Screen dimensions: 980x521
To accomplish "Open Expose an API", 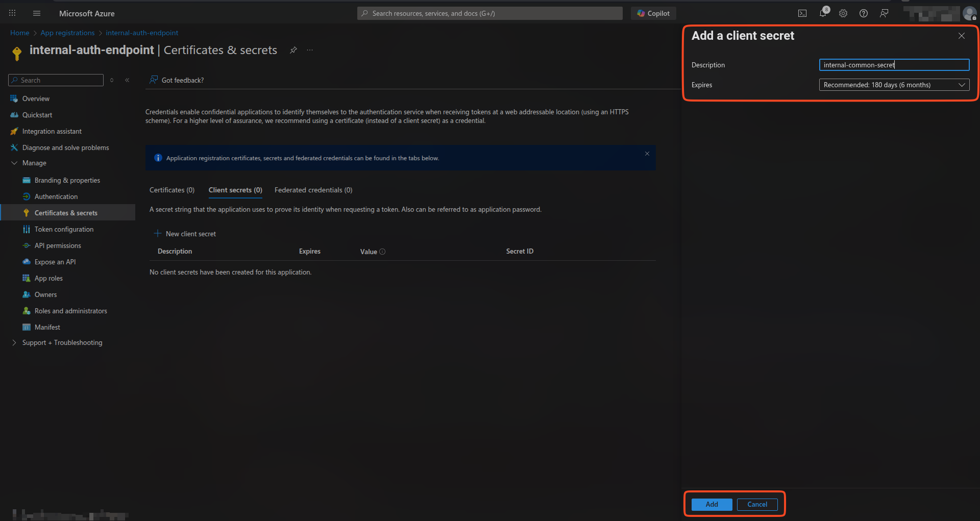I will point(55,262).
